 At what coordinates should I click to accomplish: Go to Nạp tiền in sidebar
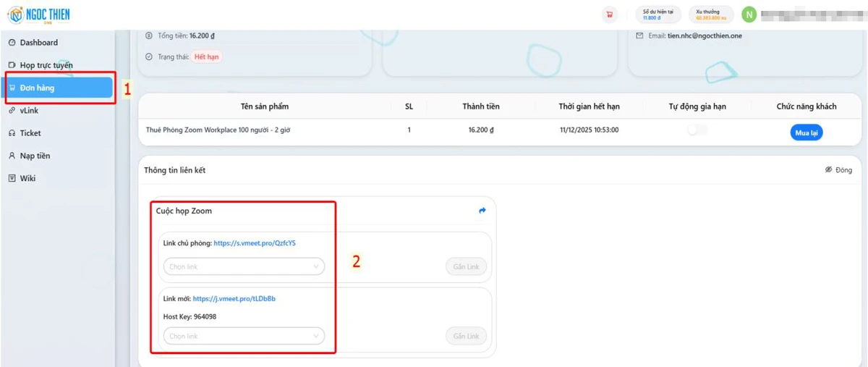[x=35, y=156]
